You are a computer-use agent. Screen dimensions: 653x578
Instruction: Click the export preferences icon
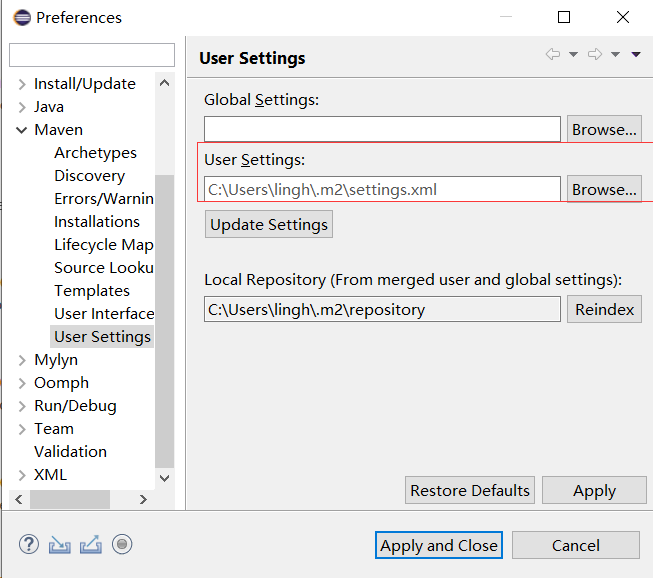coord(91,544)
